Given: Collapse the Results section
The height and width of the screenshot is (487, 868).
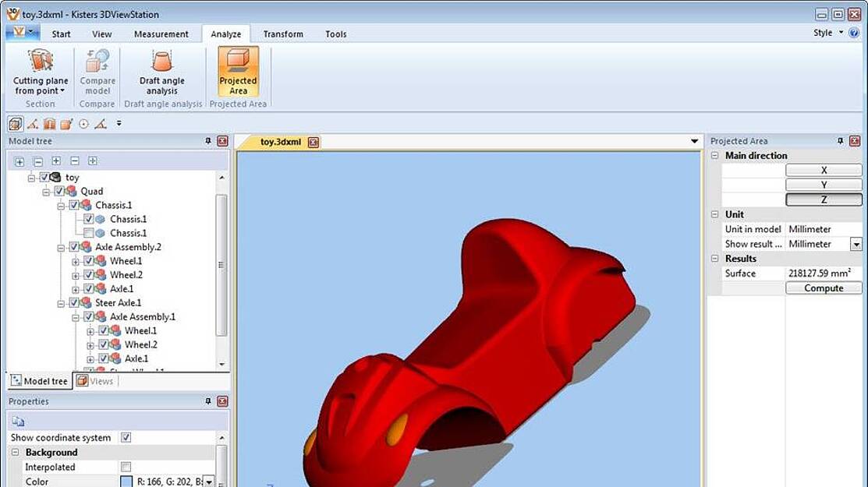Looking at the screenshot, I should pyautogui.click(x=714, y=258).
